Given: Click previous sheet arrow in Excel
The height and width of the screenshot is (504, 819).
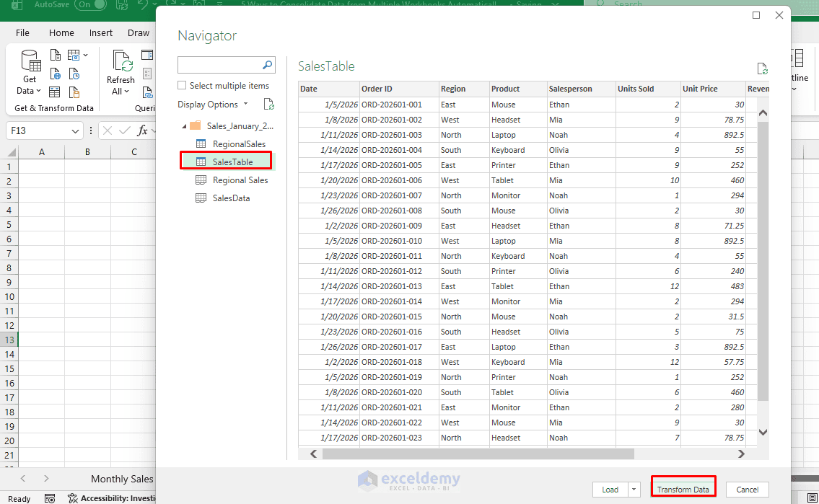Looking at the screenshot, I should point(22,479).
